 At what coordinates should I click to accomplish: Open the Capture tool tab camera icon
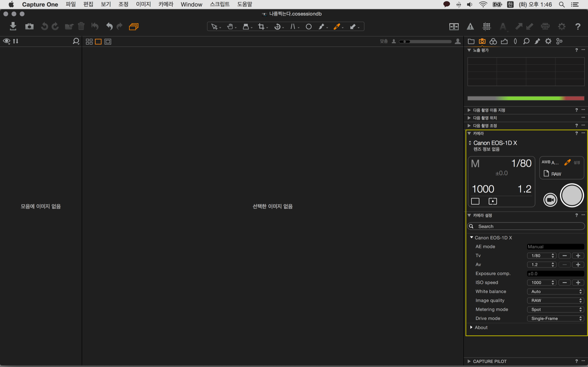tap(482, 41)
